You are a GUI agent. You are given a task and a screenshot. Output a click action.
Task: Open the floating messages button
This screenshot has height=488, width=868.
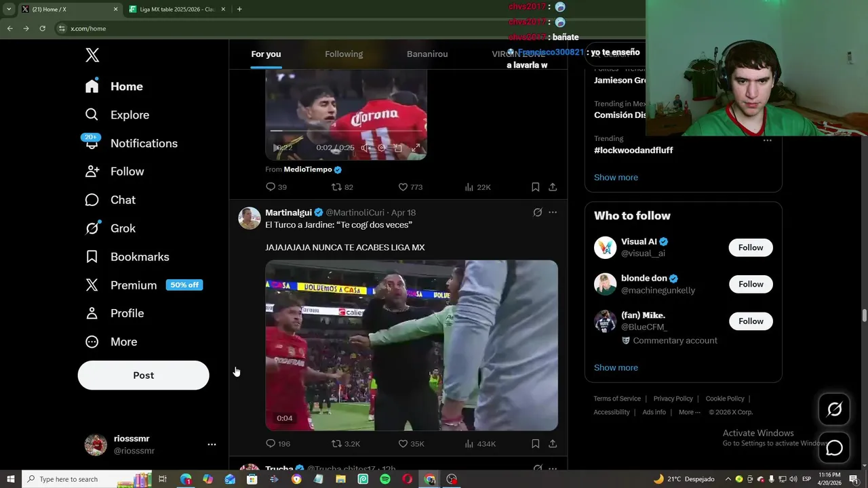pyautogui.click(x=834, y=448)
